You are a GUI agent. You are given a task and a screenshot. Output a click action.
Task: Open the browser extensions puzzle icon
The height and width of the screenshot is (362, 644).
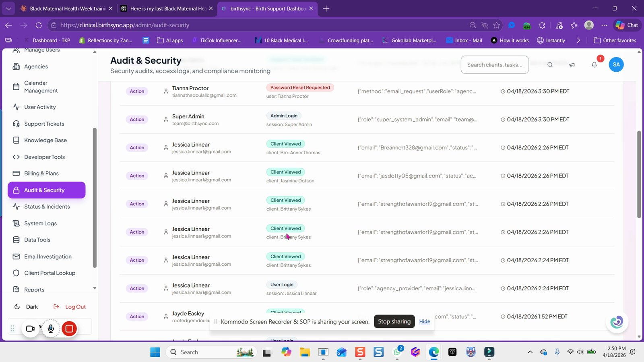[542, 25]
